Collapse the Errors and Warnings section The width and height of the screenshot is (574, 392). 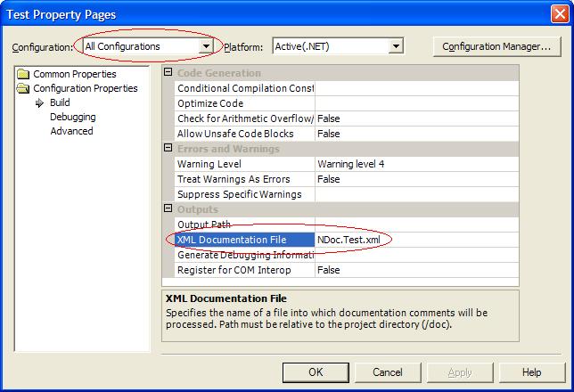click(169, 149)
